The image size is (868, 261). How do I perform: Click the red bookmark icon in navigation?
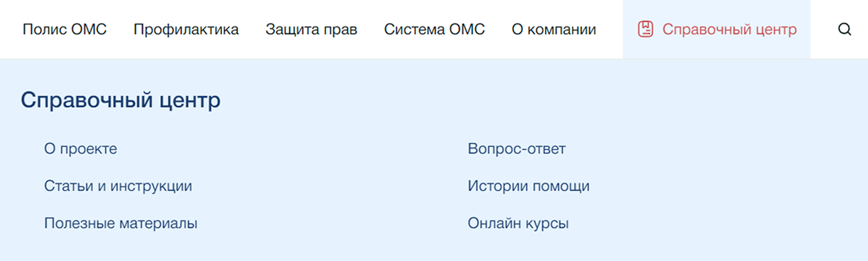click(645, 29)
